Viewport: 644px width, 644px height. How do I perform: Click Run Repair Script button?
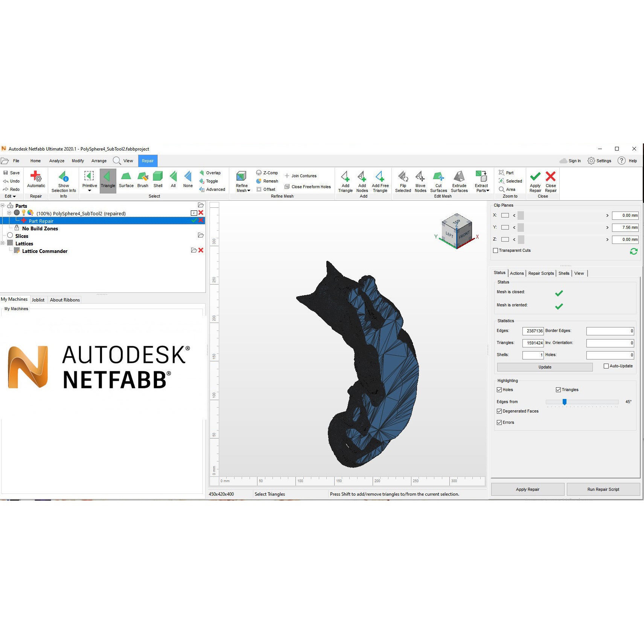(603, 489)
